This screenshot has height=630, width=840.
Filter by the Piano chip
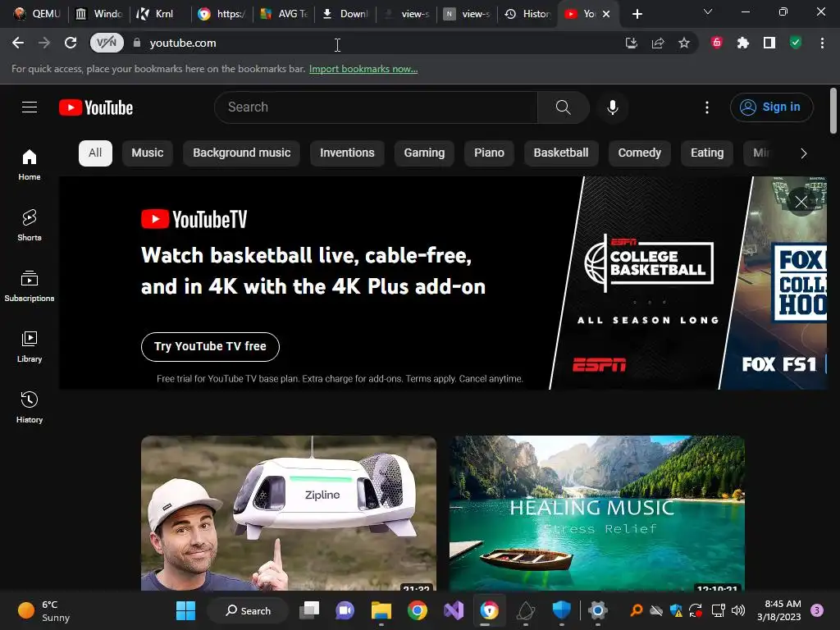pyautogui.click(x=489, y=153)
